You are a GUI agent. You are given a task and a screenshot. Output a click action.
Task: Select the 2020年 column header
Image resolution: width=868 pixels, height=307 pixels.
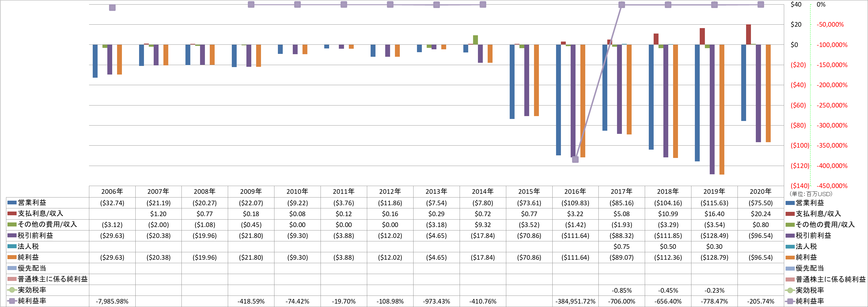point(760,191)
